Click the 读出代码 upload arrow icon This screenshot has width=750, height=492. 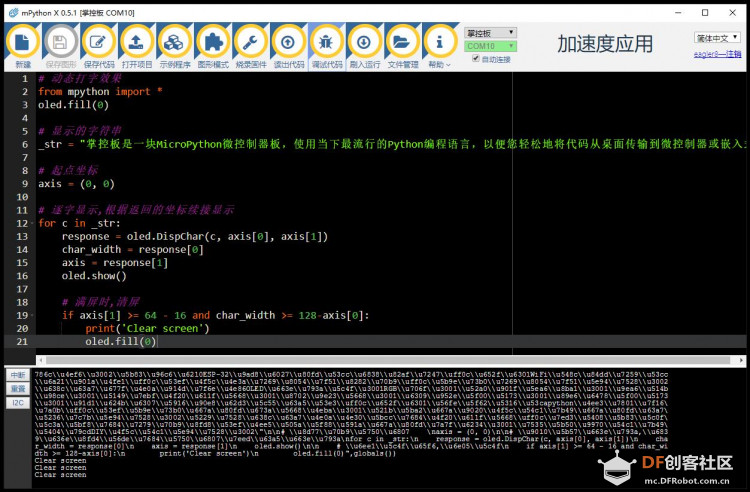(x=288, y=43)
